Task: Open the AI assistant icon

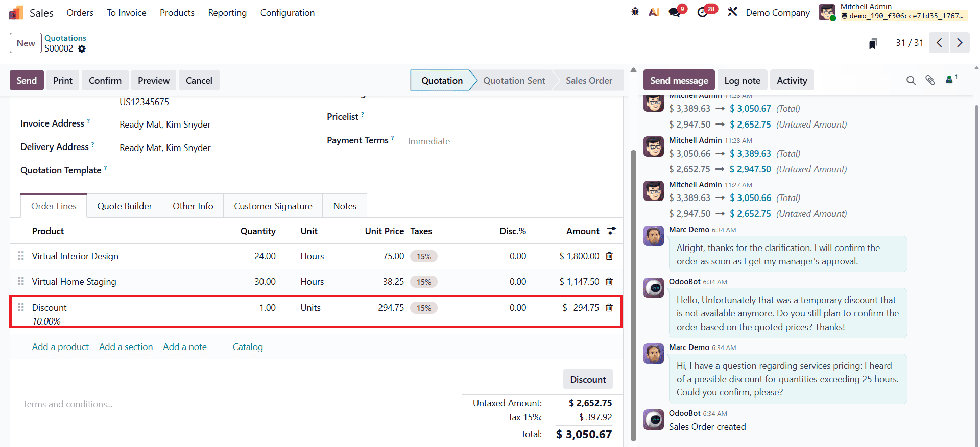Action: tap(654, 12)
